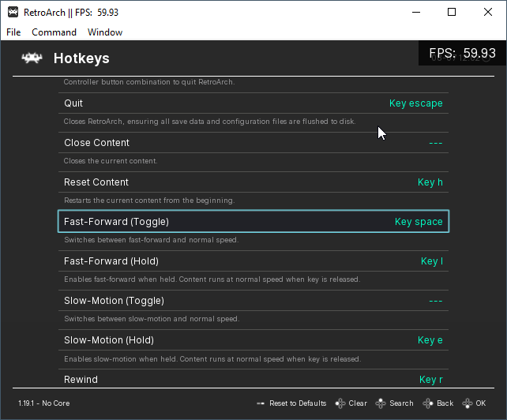Click the 'Key l' binding value

[x=432, y=261]
